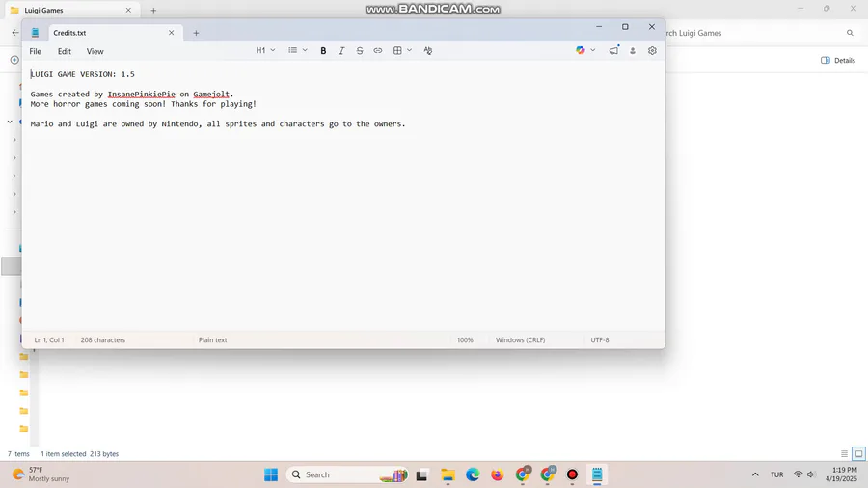Open Microsoft Edge from the taskbar
The height and width of the screenshot is (488, 868).
[x=473, y=474]
